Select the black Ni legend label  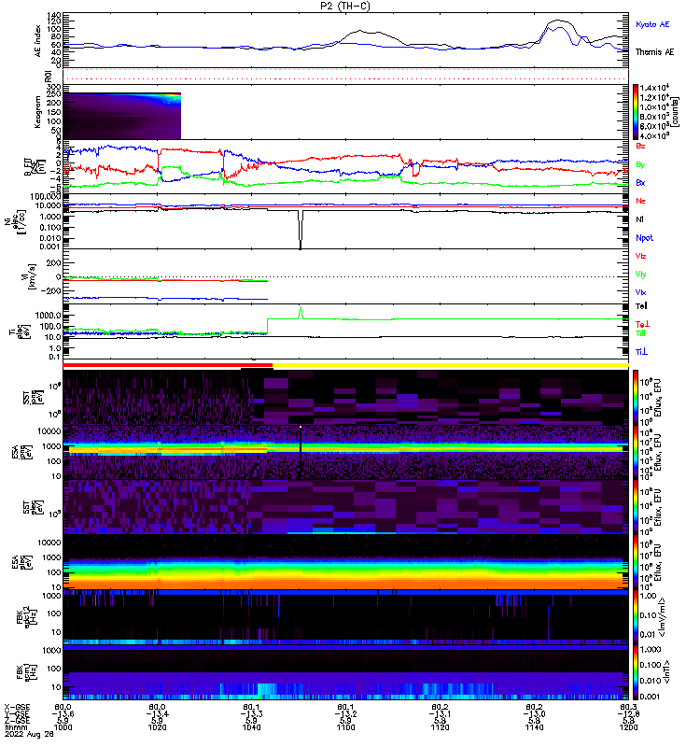point(639,219)
